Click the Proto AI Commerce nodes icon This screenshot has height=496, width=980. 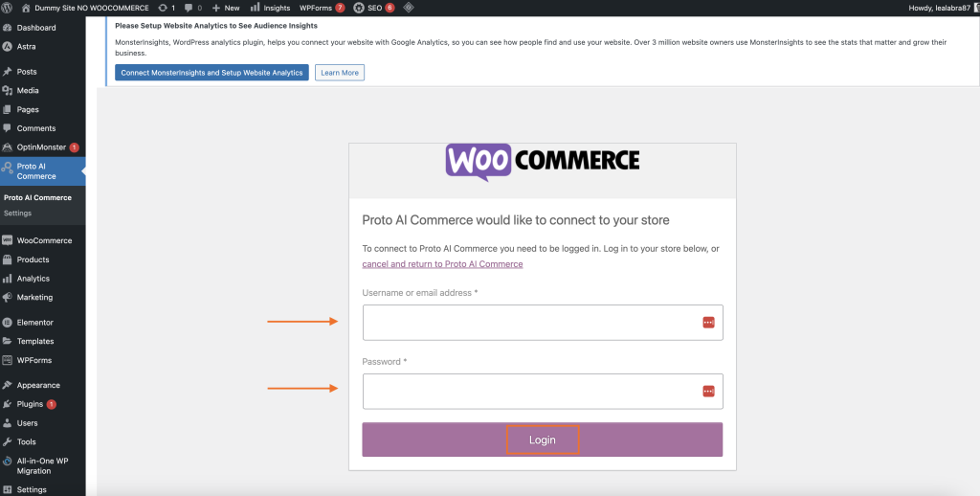pyautogui.click(x=7, y=167)
